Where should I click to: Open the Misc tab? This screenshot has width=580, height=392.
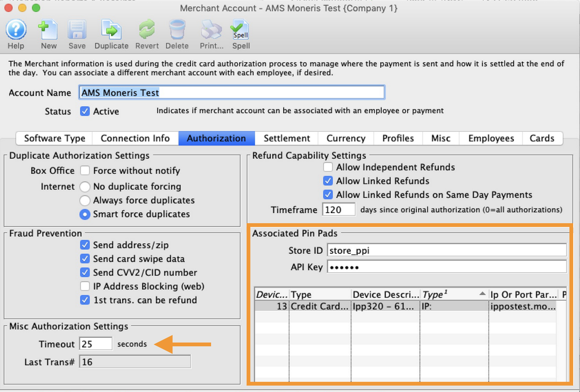point(441,138)
